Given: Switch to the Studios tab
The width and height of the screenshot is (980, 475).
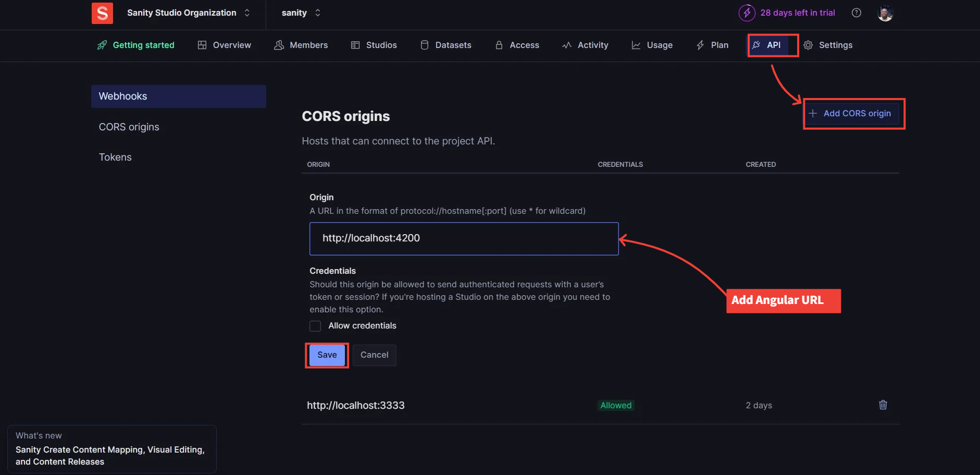Looking at the screenshot, I should (x=374, y=45).
